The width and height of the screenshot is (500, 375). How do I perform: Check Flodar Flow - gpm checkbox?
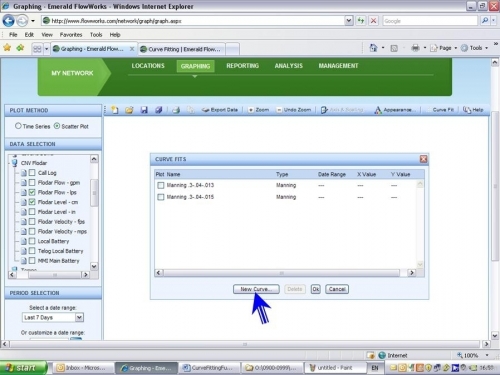[x=32, y=182]
